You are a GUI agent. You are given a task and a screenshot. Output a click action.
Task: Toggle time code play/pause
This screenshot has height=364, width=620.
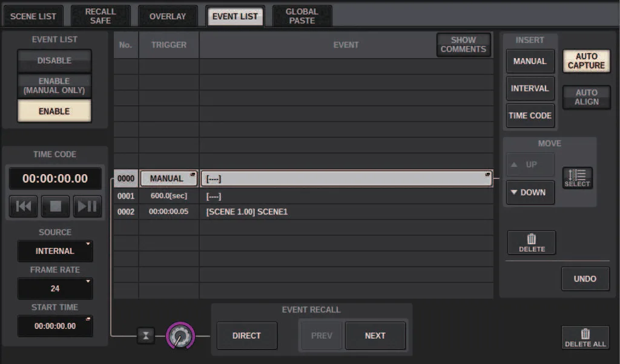tap(87, 206)
